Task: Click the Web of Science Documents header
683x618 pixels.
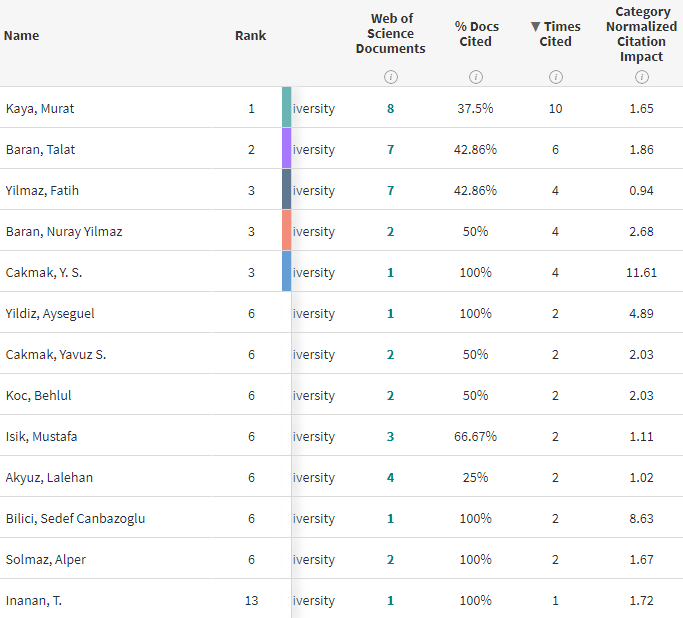Action: [391, 34]
